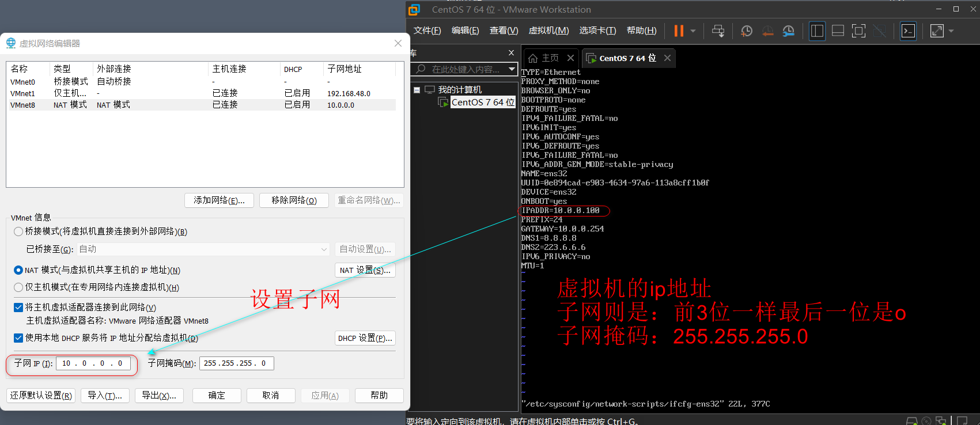Open the suspend button dropdown arrow
This screenshot has width=980, height=425.
693,31
